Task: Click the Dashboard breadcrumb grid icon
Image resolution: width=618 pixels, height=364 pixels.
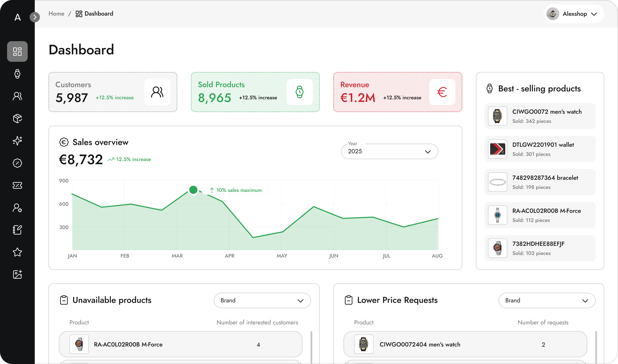Action: click(79, 14)
